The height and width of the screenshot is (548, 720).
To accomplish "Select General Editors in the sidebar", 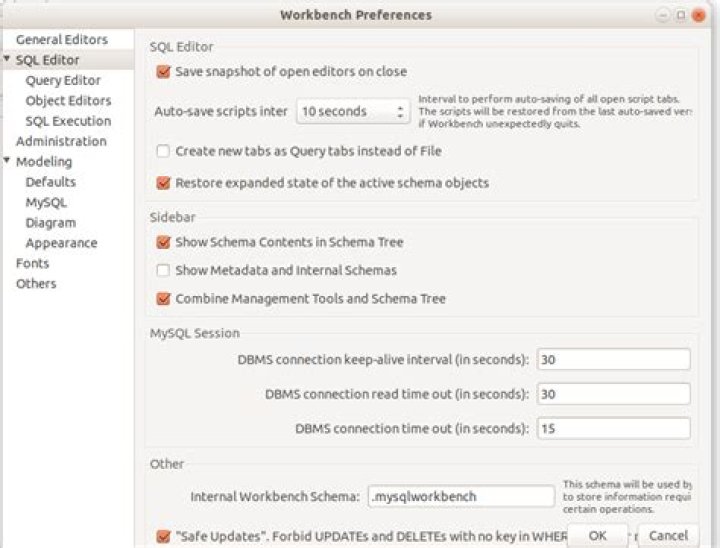I will click(62, 40).
